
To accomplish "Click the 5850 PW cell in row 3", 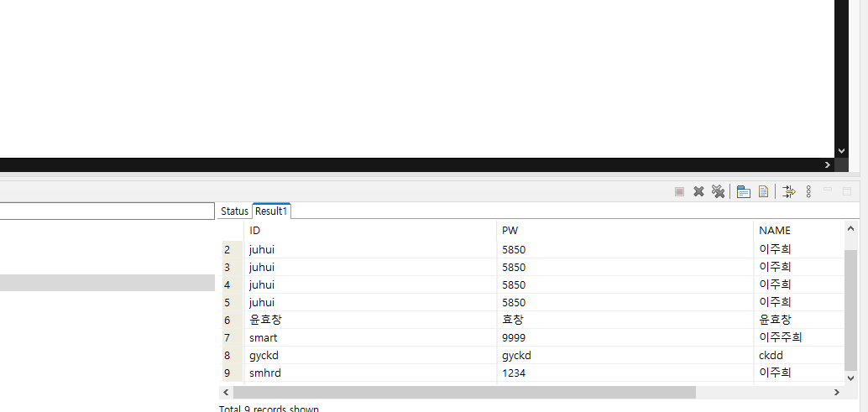I will (x=625, y=267).
